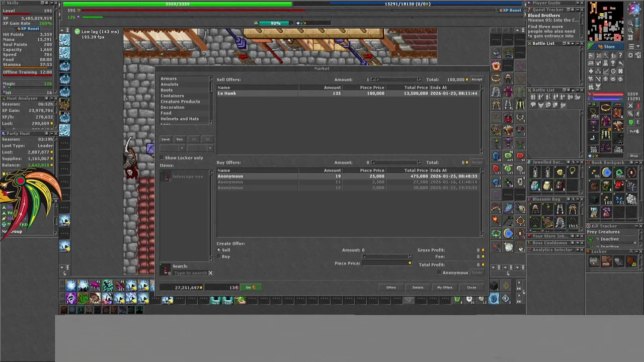The height and width of the screenshot is (362, 644).
Task: Select the red standing figure icon
Action: coord(638,106)
